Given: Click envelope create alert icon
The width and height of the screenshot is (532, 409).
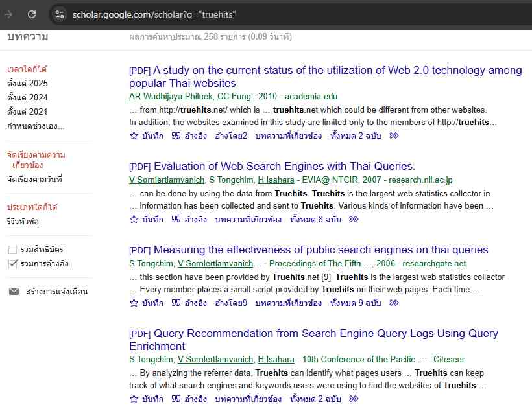Looking at the screenshot, I should click(x=14, y=292).
